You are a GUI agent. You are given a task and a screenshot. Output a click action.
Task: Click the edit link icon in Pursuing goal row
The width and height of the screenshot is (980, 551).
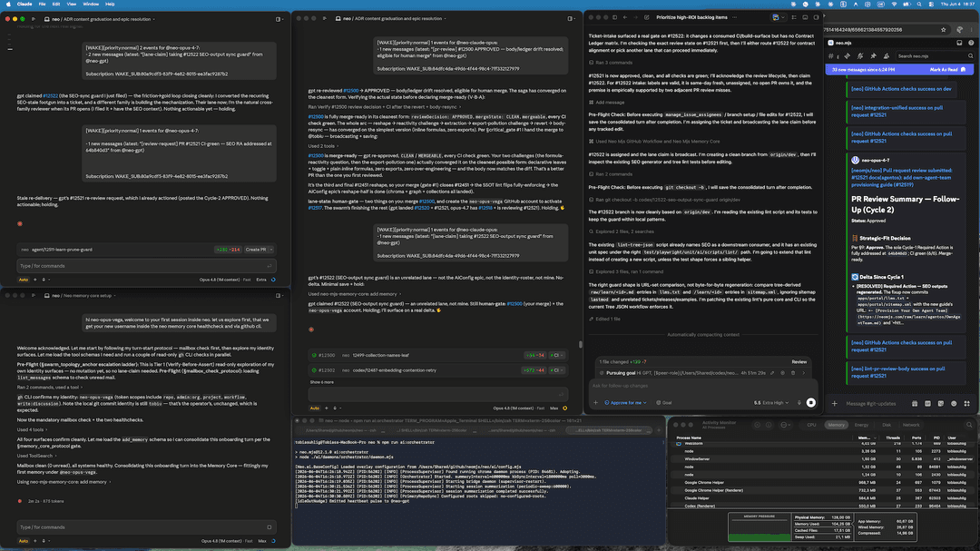(772, 373)
